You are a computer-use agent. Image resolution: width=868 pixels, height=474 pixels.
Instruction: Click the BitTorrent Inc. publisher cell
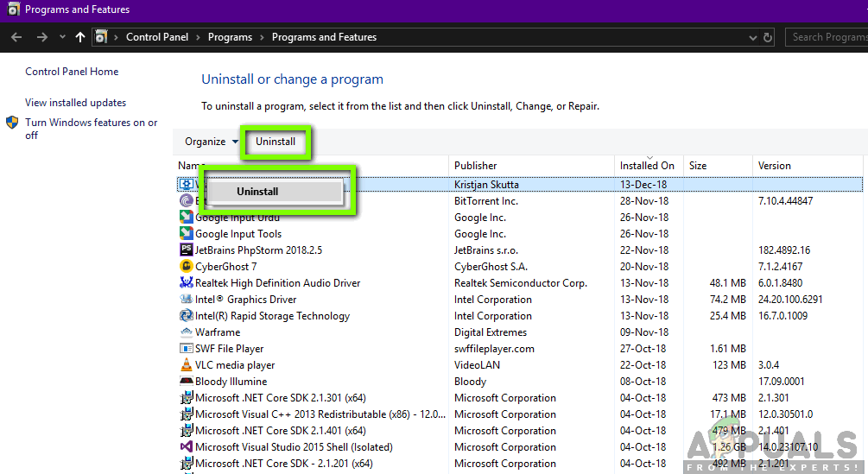(x=485, y=201)
